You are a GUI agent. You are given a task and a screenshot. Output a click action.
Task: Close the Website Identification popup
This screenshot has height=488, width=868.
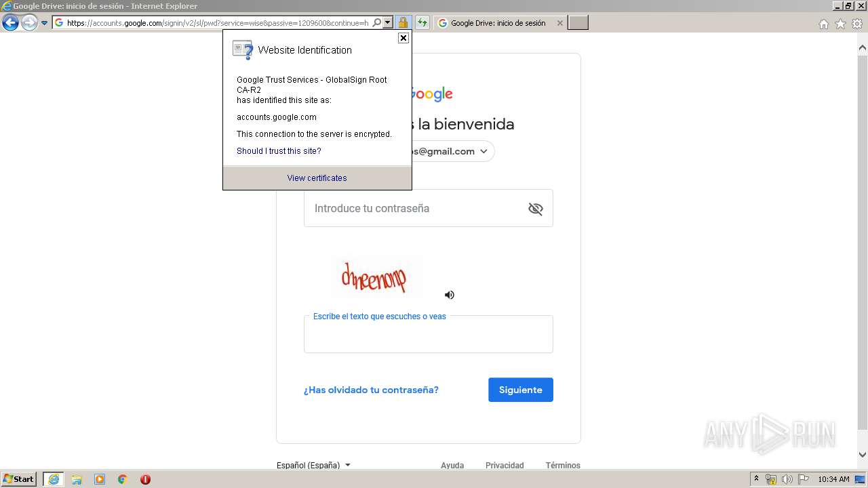(x=403, y=38)
